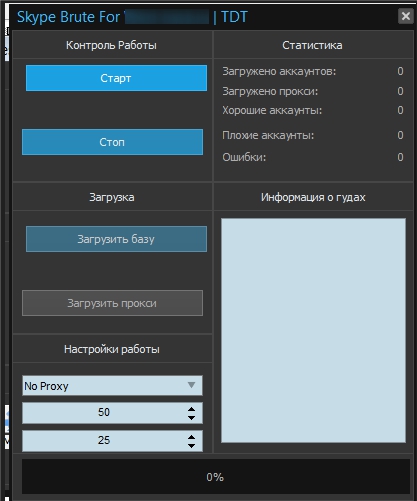Click the Старт button
This screenshot has height=501, width=417.
pos(116,78)
